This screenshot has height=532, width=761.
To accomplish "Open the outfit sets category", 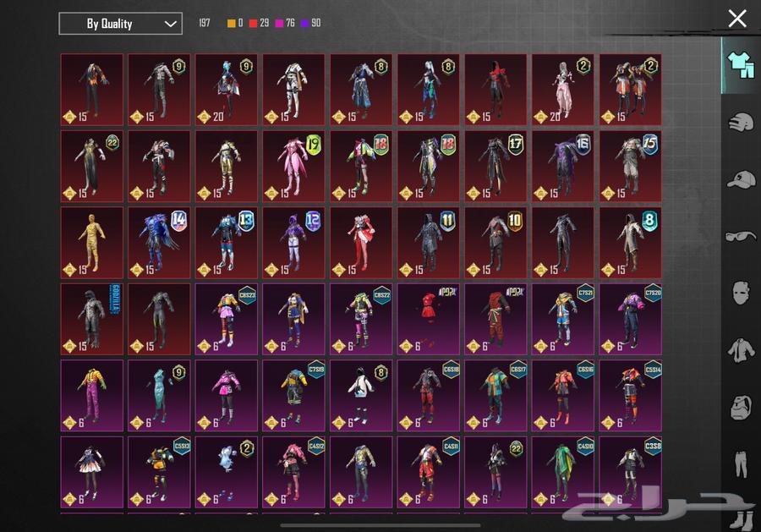I will pyautogui.click(x=740, y=65).
